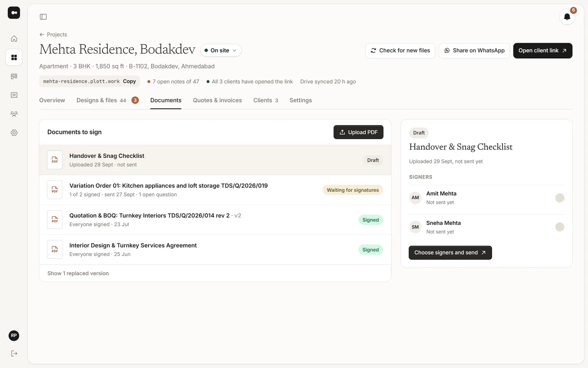The image size is (588, 368).
Task: Select the Projects grid icon in sidebar
Action: tap(14, 57)
